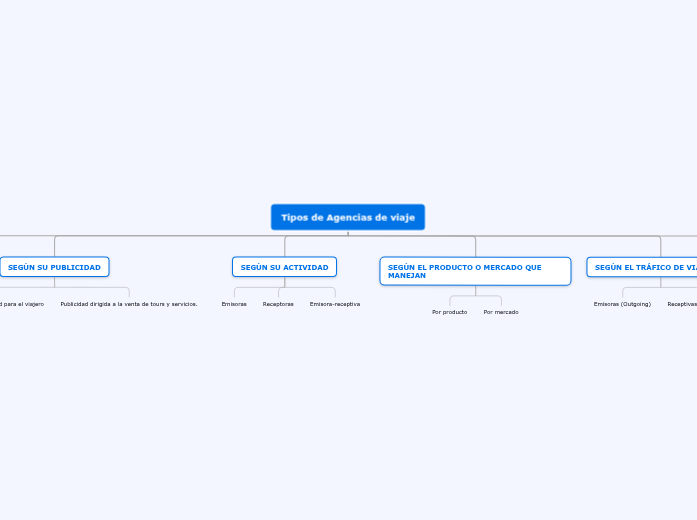Select the Por producto leaf
This screenshot has width=697, height=520.
coord(449,312)
